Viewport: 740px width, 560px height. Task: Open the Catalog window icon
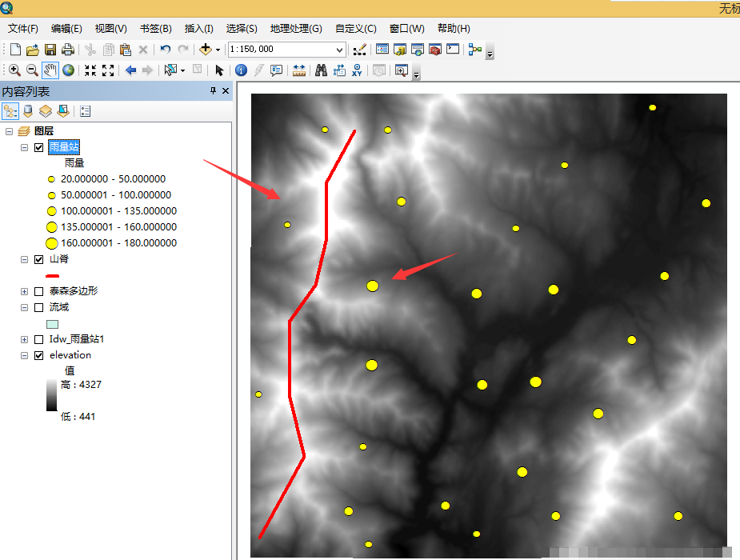pos(400,49)
